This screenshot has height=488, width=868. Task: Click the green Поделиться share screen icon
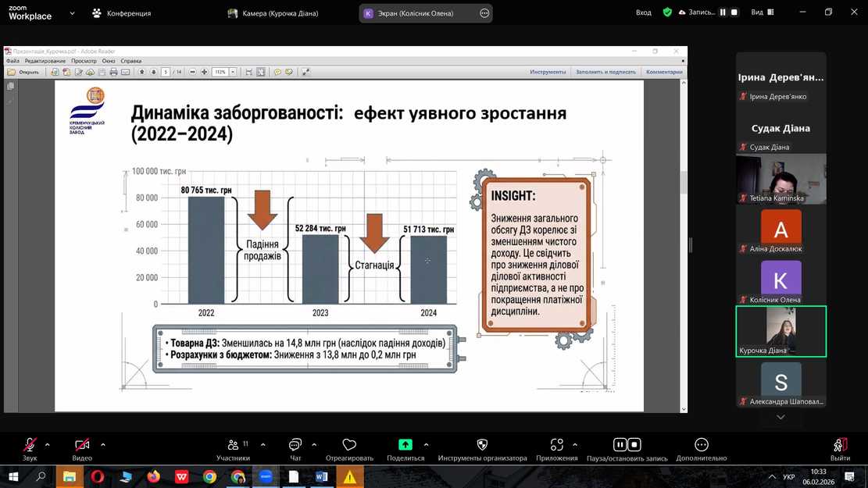click(405, 445)
